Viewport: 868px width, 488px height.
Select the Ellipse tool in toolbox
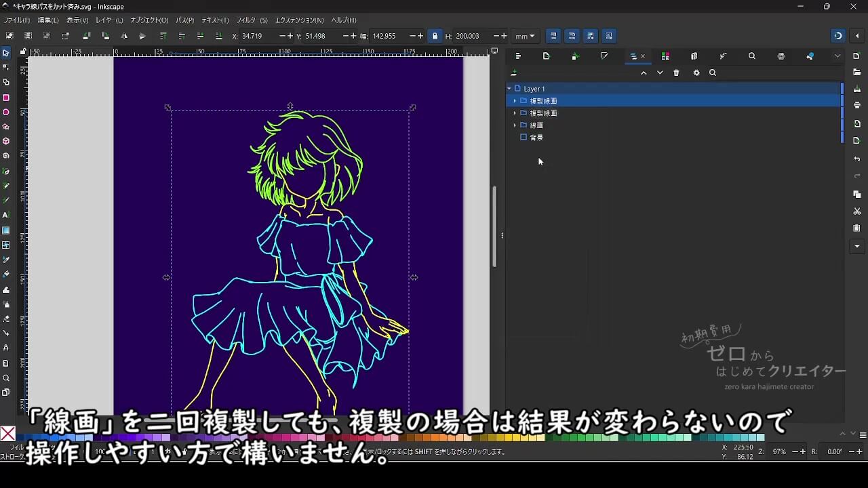point(6,113)
